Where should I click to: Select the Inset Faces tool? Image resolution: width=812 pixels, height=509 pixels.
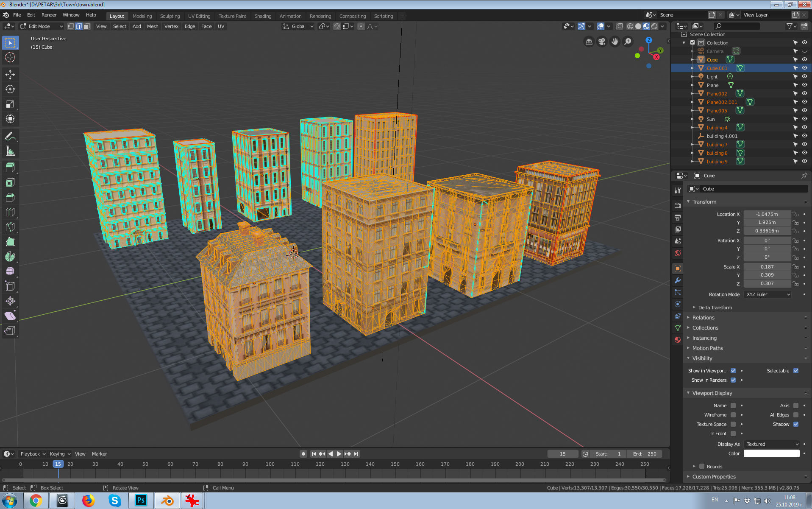10,182
